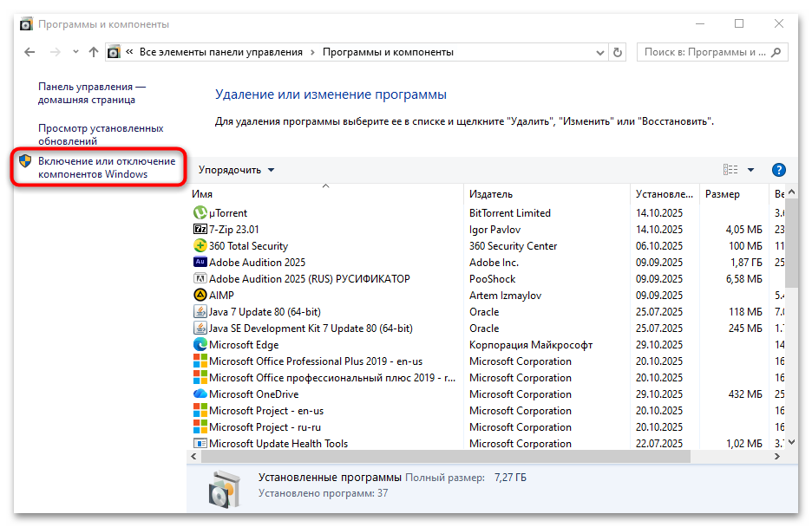The width and height of the screenshot is (812, 527).
Task: Click the list scroll right arrow
Action: (776, 456)
